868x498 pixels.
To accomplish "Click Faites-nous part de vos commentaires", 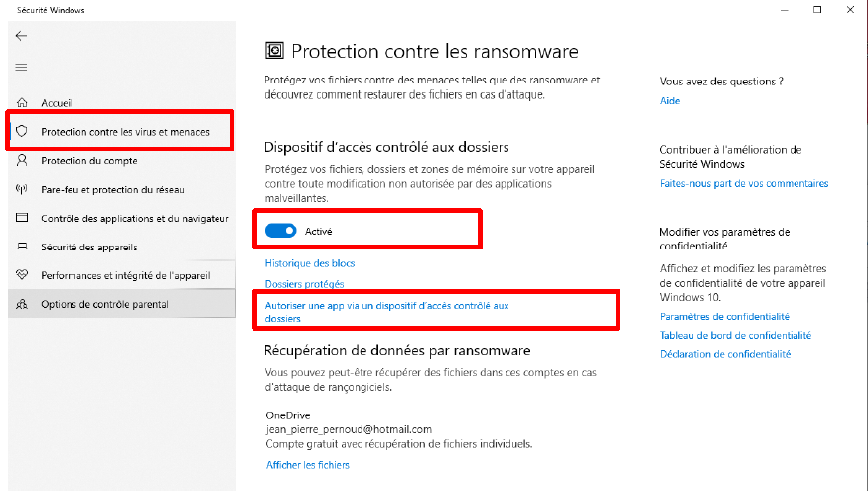I will click(x=744, y=183).
